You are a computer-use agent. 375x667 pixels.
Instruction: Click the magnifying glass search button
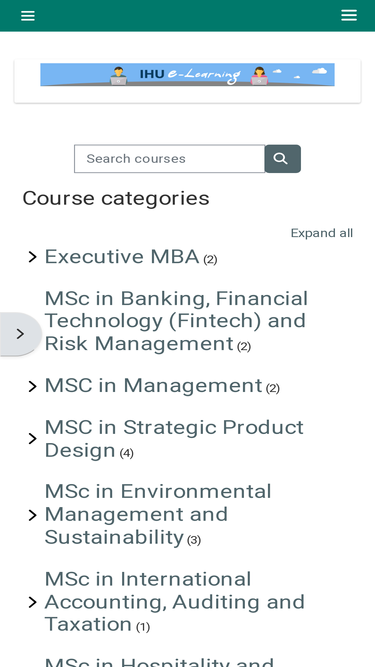coord(283,159)
